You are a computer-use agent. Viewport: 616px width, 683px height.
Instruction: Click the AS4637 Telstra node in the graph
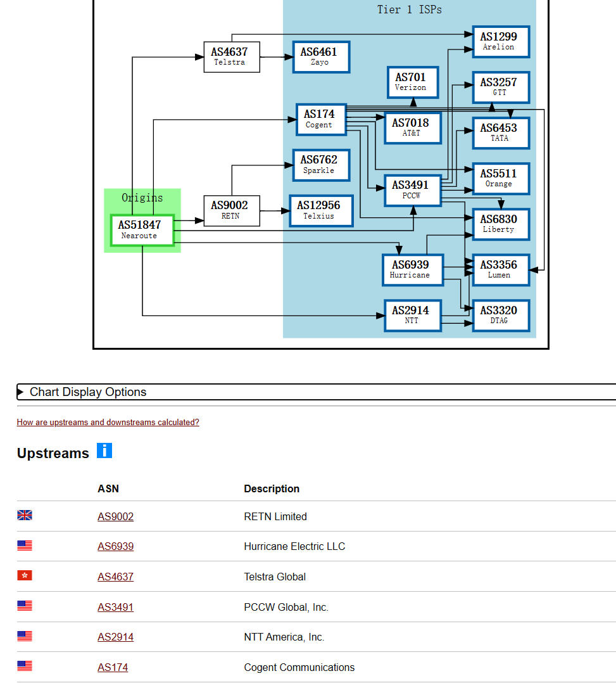coord(232,57)
